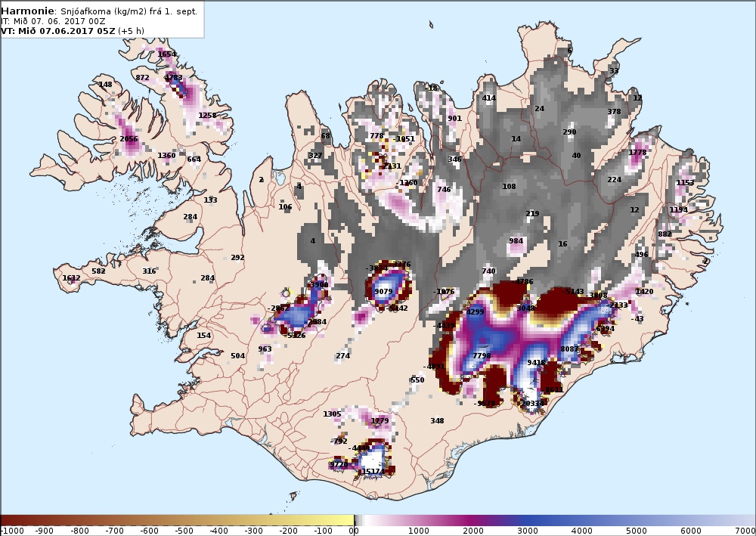Click the value 148 in the northwest peninsula
756x536 pixels.
point(106,85)
